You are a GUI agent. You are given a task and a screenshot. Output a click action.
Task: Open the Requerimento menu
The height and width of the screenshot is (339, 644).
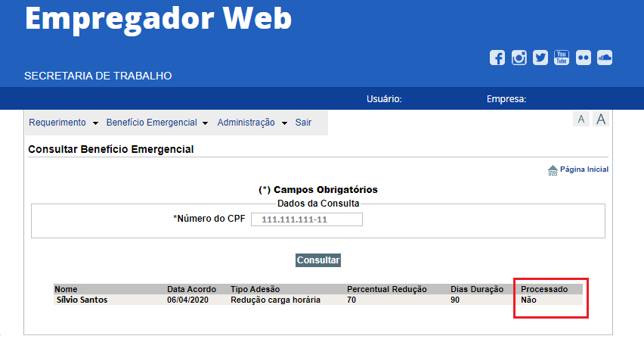[57, 123]
